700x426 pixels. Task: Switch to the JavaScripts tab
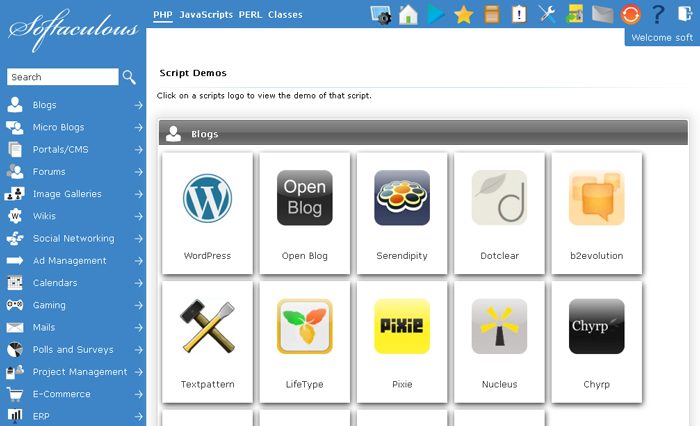pos(206,15)
